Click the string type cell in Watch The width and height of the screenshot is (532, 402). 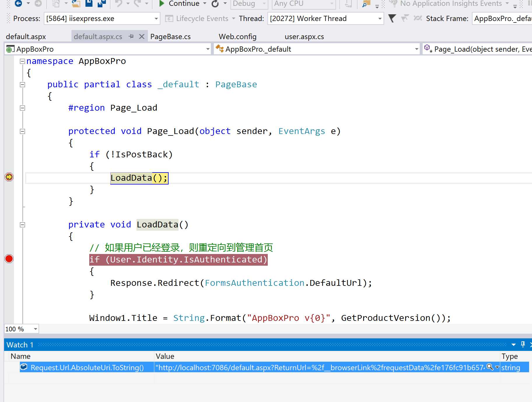(x=514, y=367)
